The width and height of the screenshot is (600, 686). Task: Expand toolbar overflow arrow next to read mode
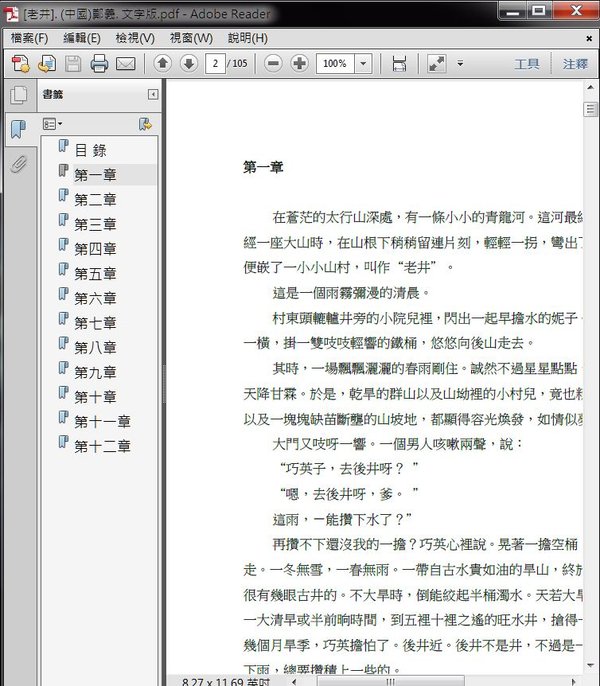pyautogui.click(x=460, y=64)
